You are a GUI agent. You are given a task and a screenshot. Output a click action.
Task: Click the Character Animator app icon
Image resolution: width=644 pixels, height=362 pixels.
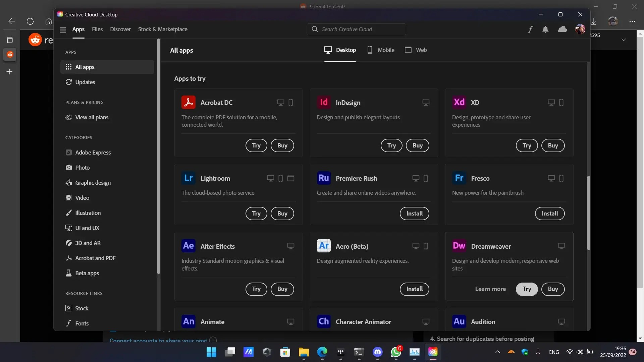tap(324, 322)
